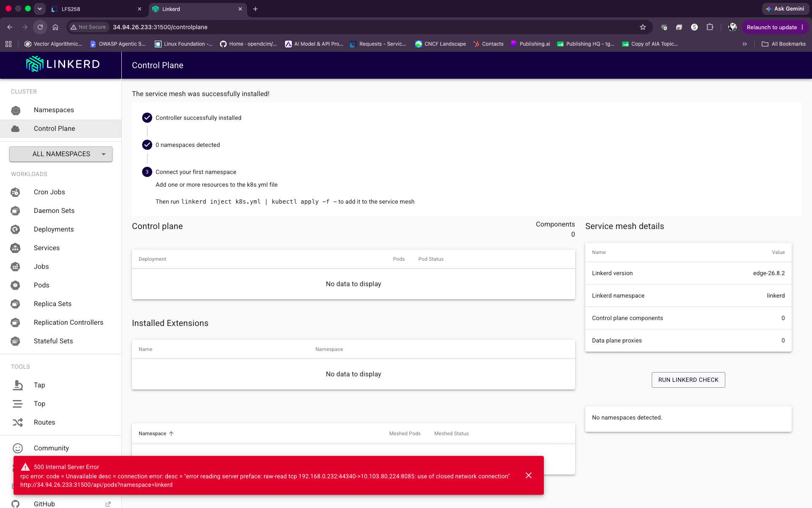Click the Pod Status column header
This screenshot has height=508, width=812.
(x=431, y=259)
